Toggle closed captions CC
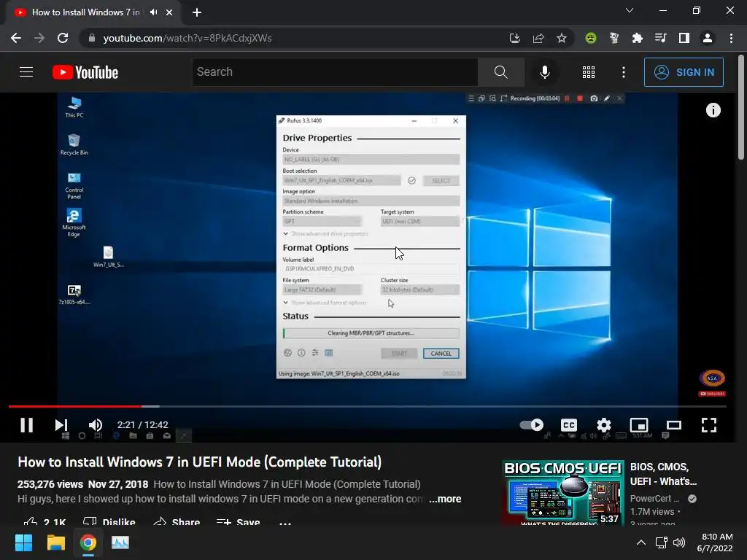747x560 pixels. tap(569, 425)
